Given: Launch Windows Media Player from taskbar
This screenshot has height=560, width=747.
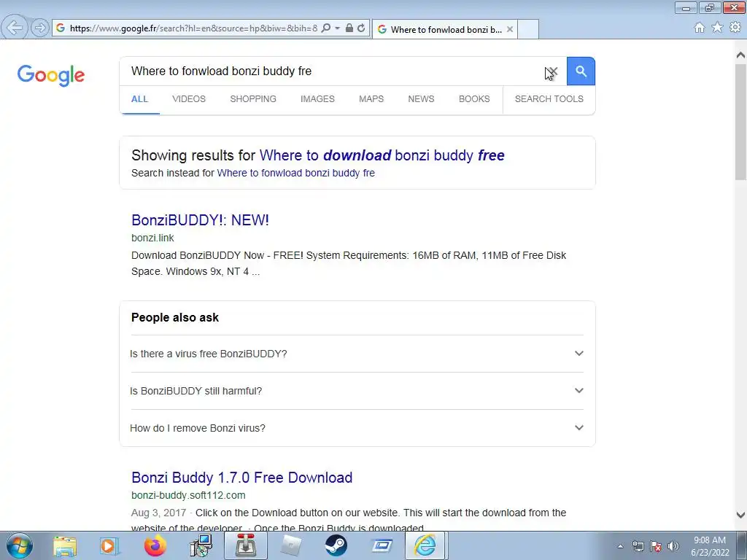Looking at the screenshot, I should coord(109,545).
